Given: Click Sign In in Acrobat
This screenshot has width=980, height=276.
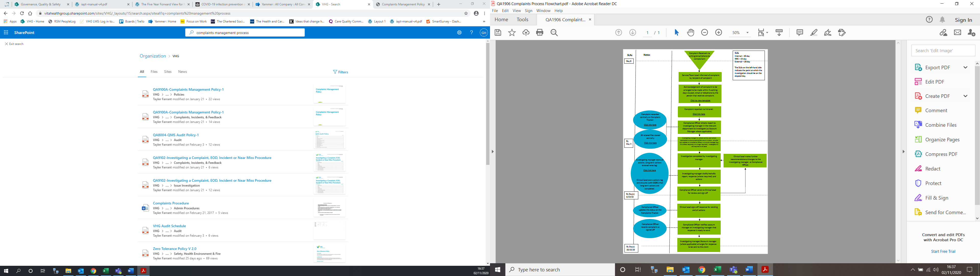Looking at the screenshot, I should pos(963,20).
